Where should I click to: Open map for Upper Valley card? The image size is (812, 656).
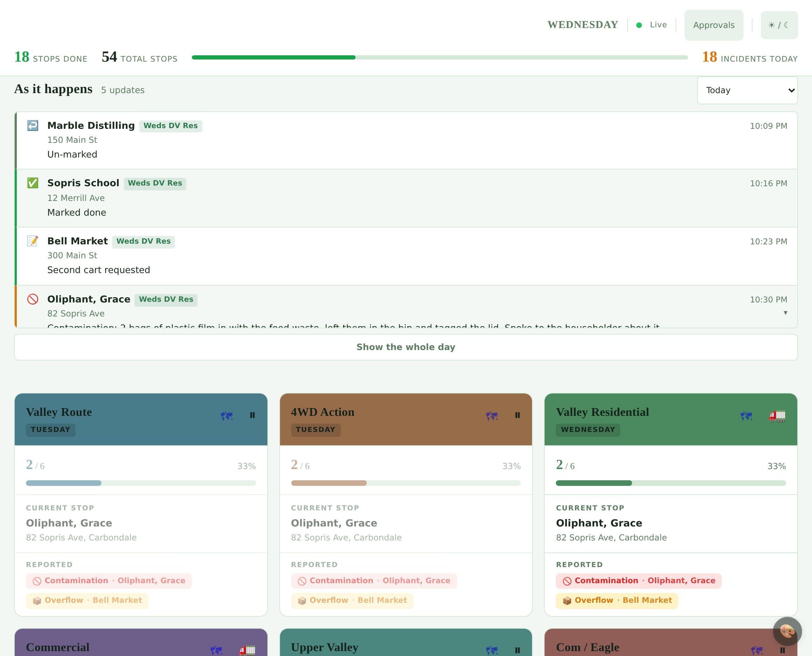492,650
